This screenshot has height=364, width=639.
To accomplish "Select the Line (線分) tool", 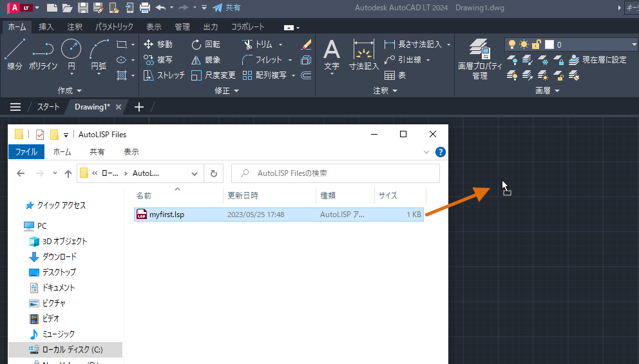I will [15, 55].
